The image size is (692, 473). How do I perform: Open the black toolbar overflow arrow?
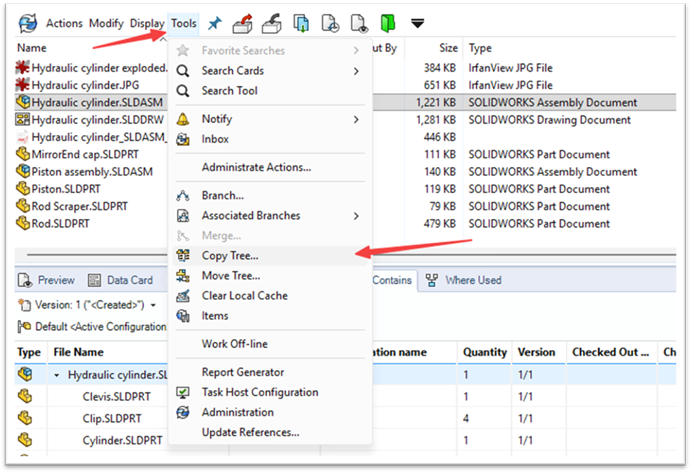417,23
